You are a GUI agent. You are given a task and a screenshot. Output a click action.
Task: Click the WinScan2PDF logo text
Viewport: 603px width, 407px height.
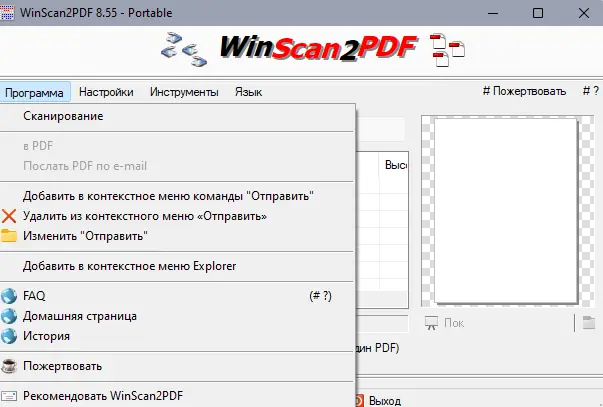(x=318, y=48)
